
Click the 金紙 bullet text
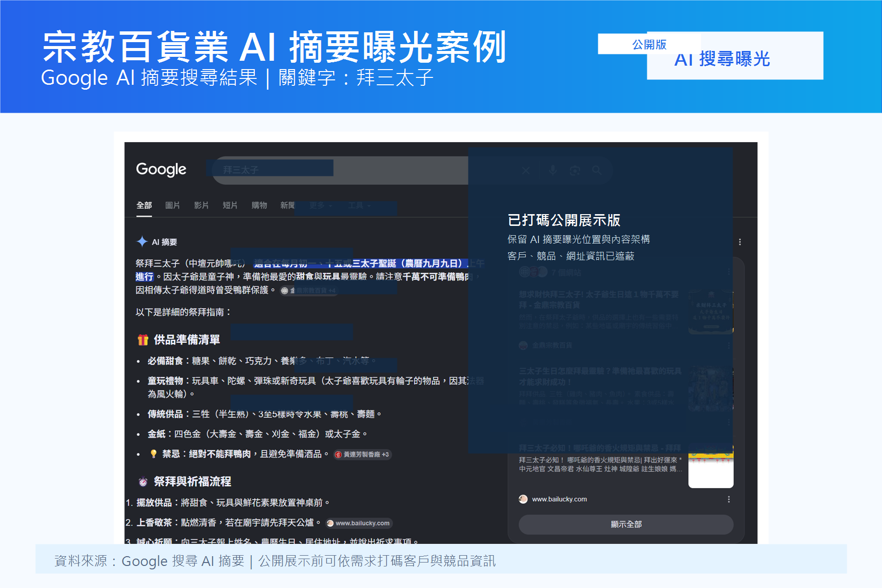tap(258, 434)
